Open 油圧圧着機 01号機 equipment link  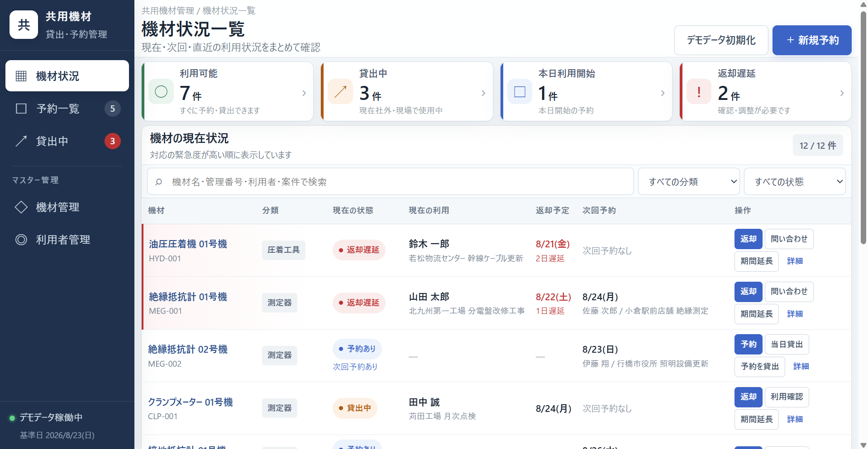(188, 244)
